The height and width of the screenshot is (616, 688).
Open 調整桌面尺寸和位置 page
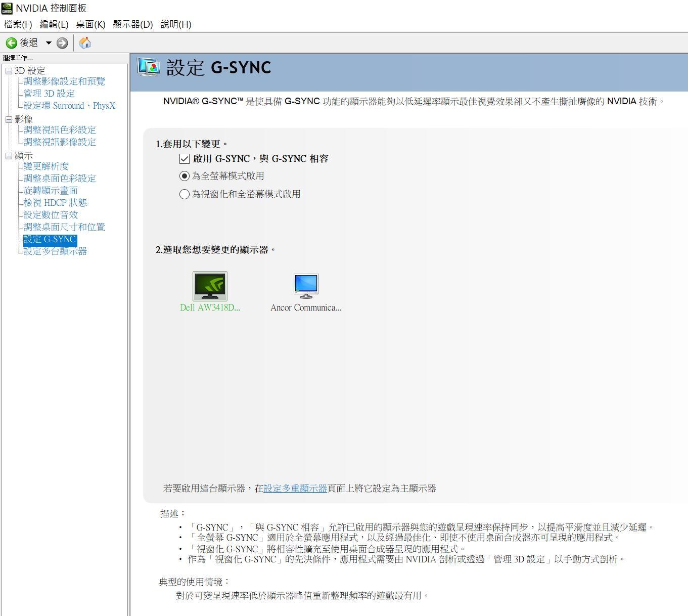pos(64,227)
